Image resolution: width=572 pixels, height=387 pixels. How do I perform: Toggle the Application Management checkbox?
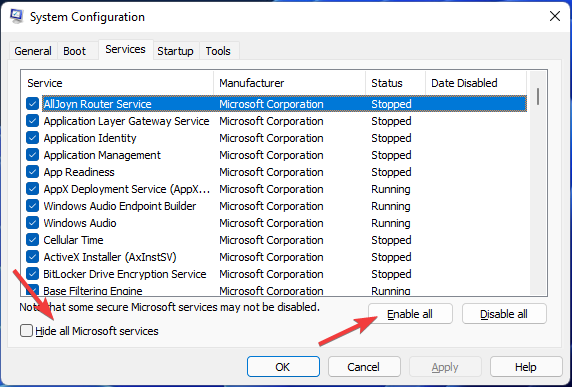[x=32, y=155]
